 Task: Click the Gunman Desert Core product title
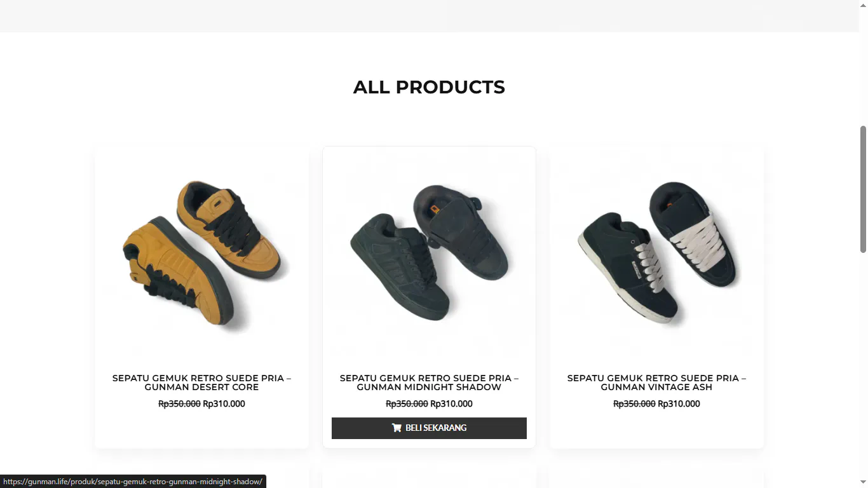(202, 383)
